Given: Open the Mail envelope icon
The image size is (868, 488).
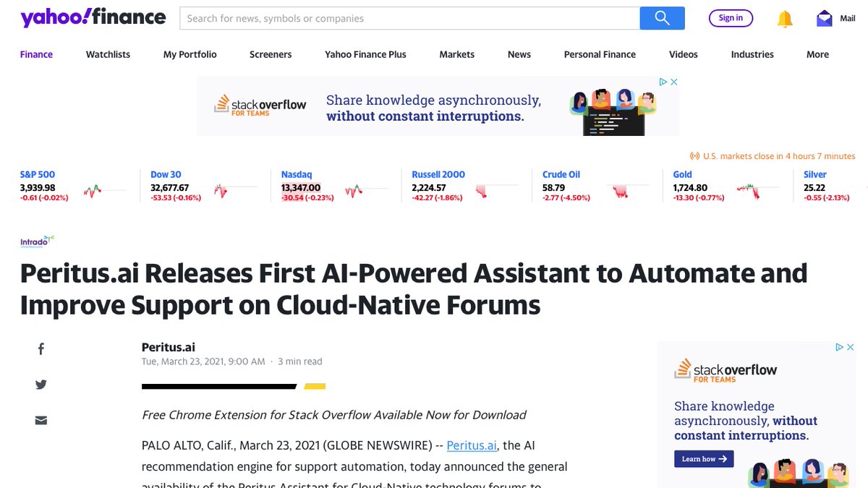Looking at the screenshot, I should pos(825,19).
